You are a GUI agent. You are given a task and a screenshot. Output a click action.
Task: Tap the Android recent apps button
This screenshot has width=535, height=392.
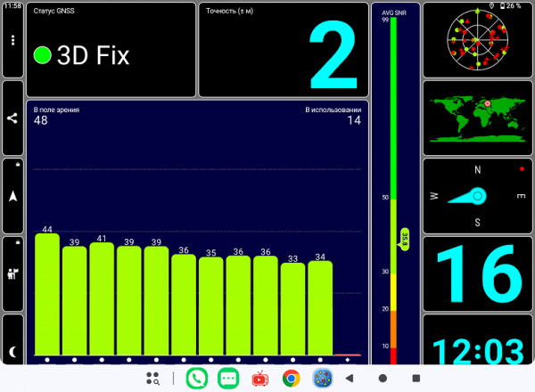416,378
